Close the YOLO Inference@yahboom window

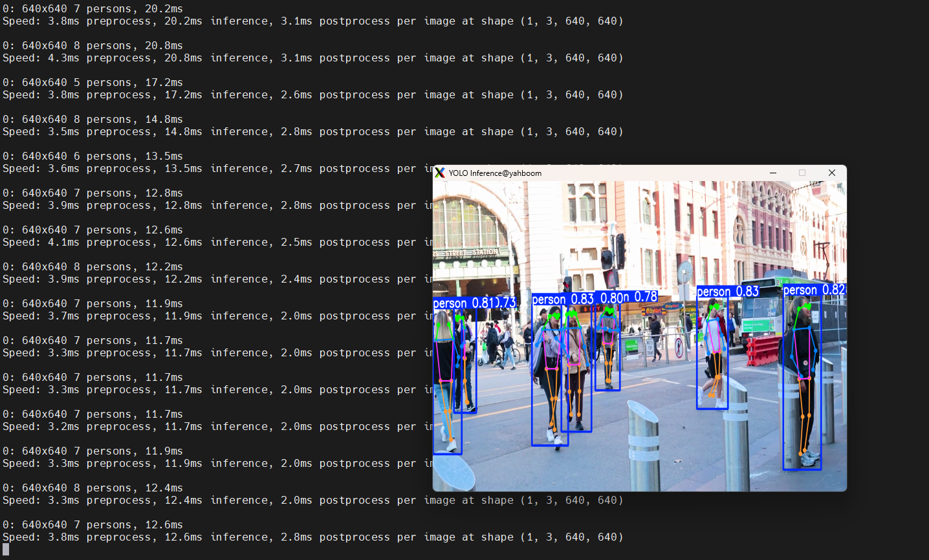click(832, 173)
